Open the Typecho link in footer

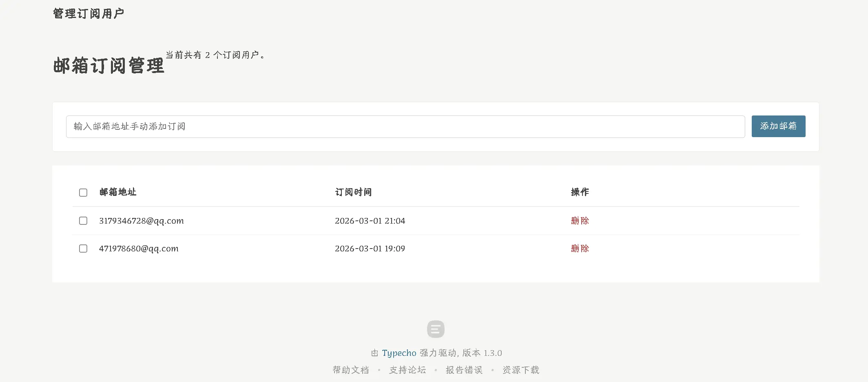pos(399,353)
